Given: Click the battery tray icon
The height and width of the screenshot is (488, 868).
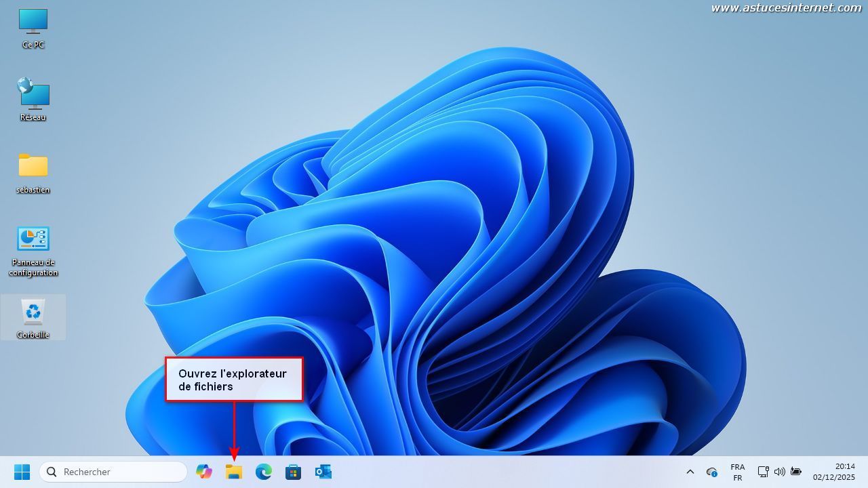Looking at the screenshot, I should click(x=795, y=472).
